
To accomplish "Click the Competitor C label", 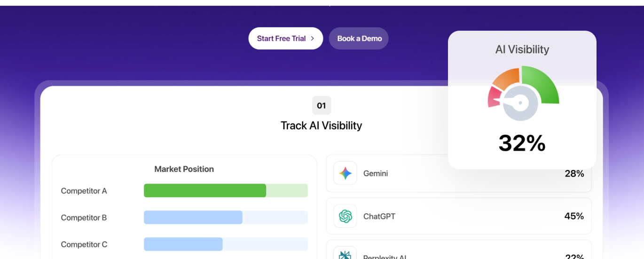I will (x=84, y=244).
